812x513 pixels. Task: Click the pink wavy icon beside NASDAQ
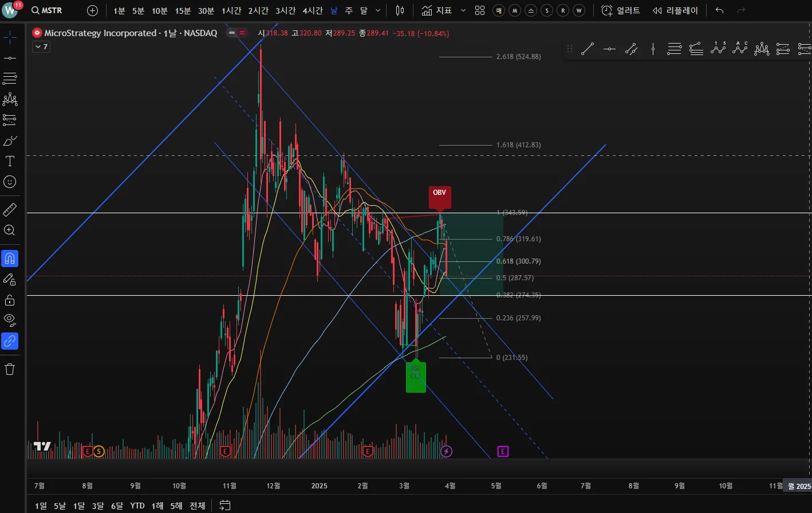tap(242, 33)
